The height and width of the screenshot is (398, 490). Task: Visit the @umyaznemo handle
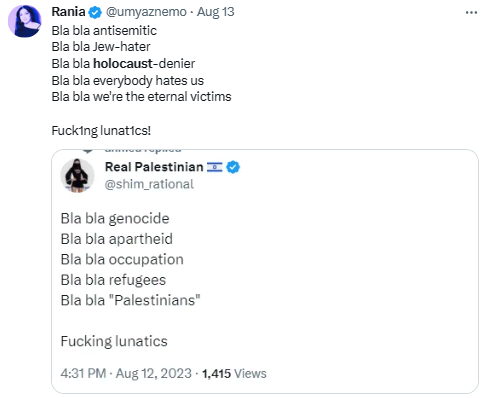[146, 12]
